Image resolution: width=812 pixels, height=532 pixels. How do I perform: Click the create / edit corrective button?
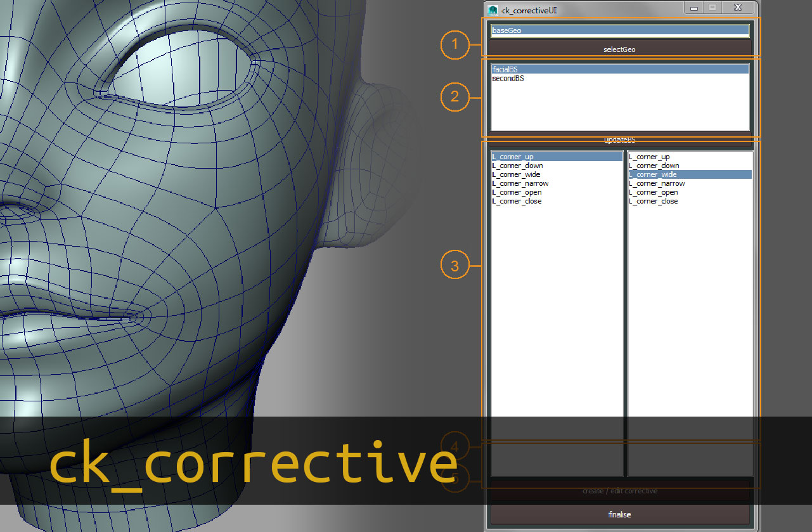(619, 491)
